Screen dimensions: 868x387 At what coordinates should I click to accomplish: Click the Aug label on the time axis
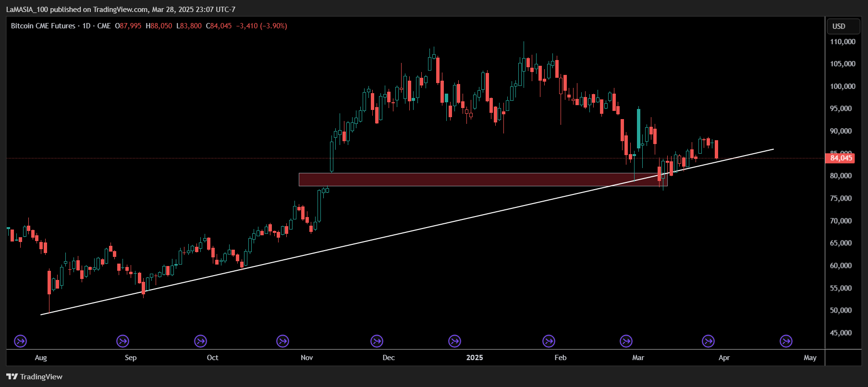point(41,358)
